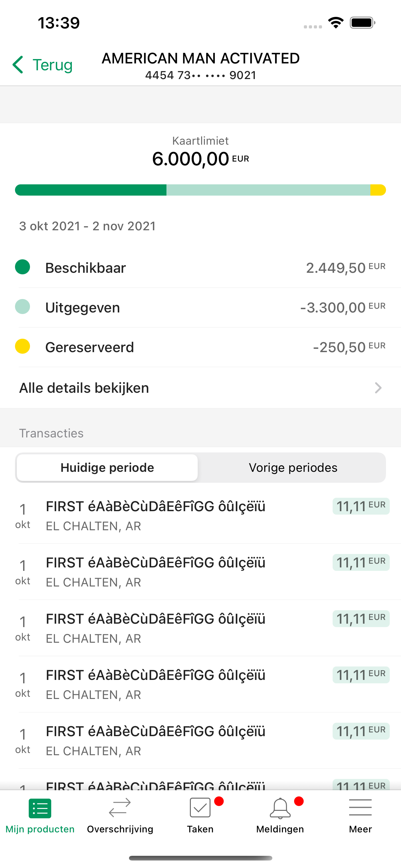Open the Overschrijving transfer arrows icon
401x868 pixels.
click(x=120, y=808)
